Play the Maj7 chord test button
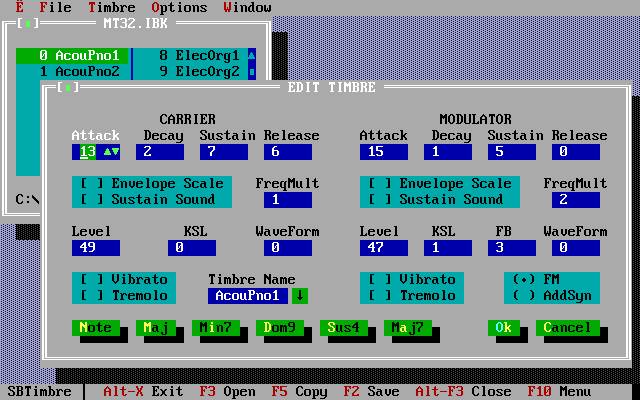 click(x=408, y=328)
